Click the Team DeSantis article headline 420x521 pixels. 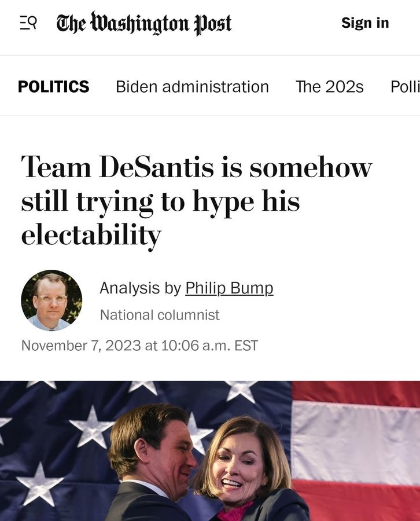(x=196, y=200)
